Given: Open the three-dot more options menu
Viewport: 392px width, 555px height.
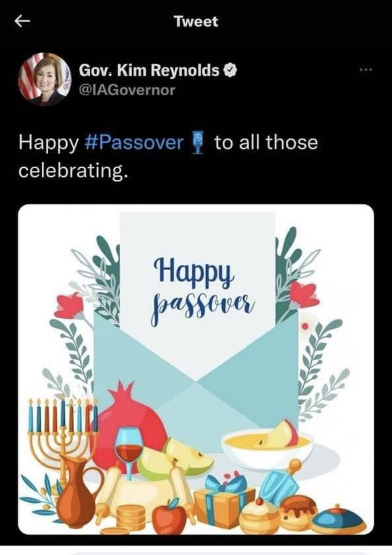Looking at the screenshot, I should (x=365, y=70).
